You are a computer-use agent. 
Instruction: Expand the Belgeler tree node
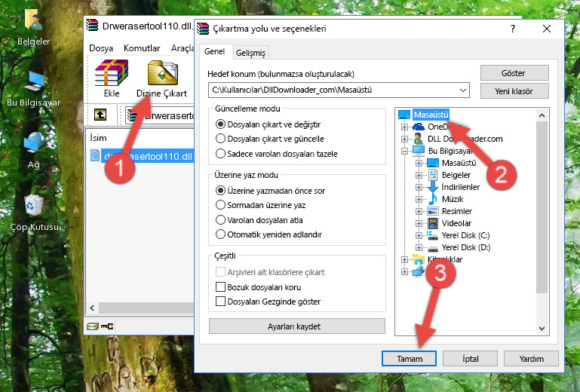click(x=419, y=176)
